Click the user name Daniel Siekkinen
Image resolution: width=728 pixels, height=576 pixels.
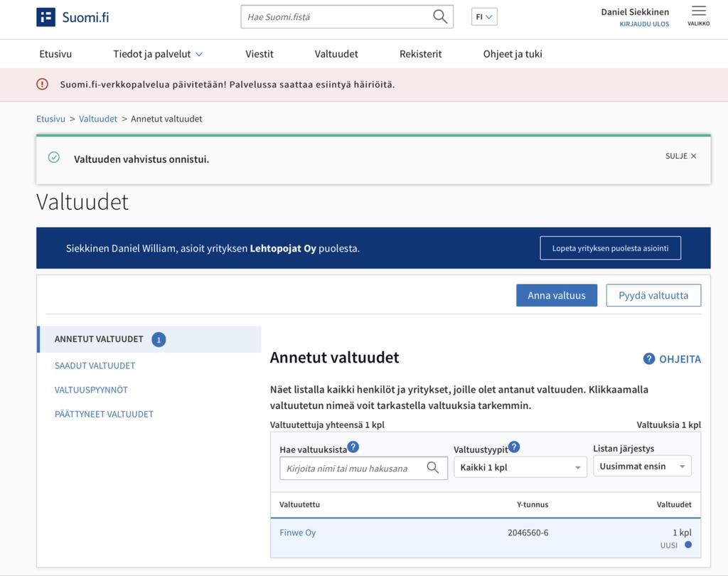[635, 12]
